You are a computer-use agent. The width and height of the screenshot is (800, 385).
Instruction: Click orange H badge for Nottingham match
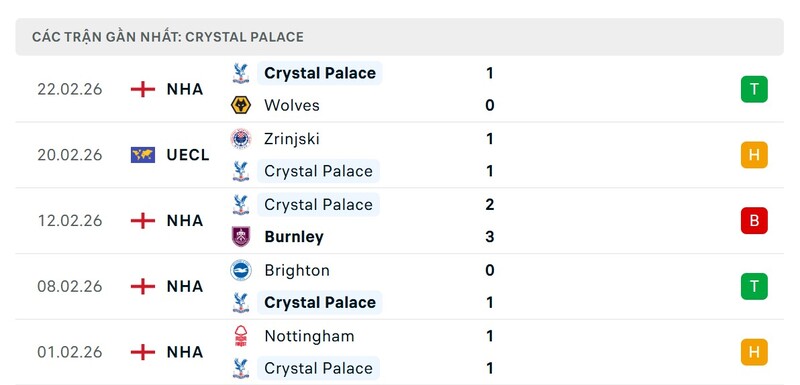pyautogui.click(x=754, y=352)
